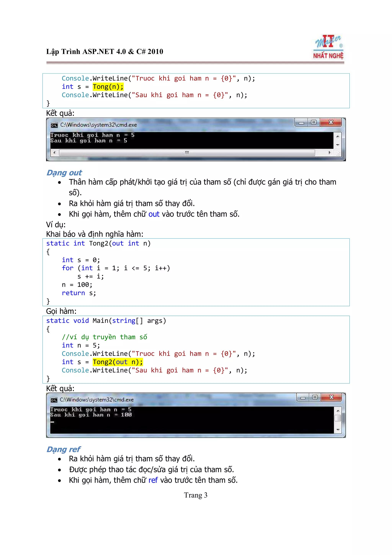Click the 's += i;' code line

[x=91, y=277]
